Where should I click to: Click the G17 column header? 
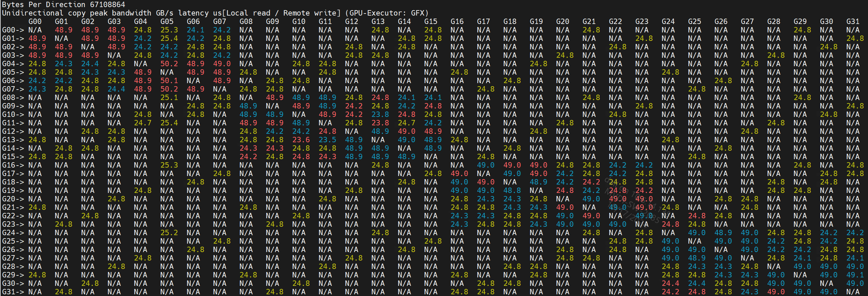point(483,21)
